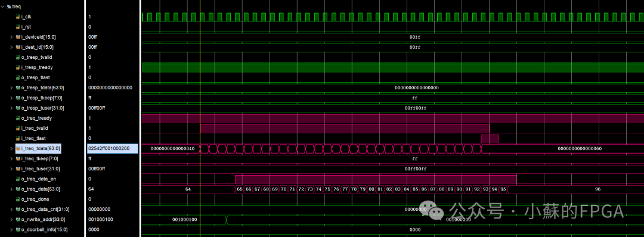644x237 pixels.
Task: Select the i_clk signal name
Action: pos(26,17)
